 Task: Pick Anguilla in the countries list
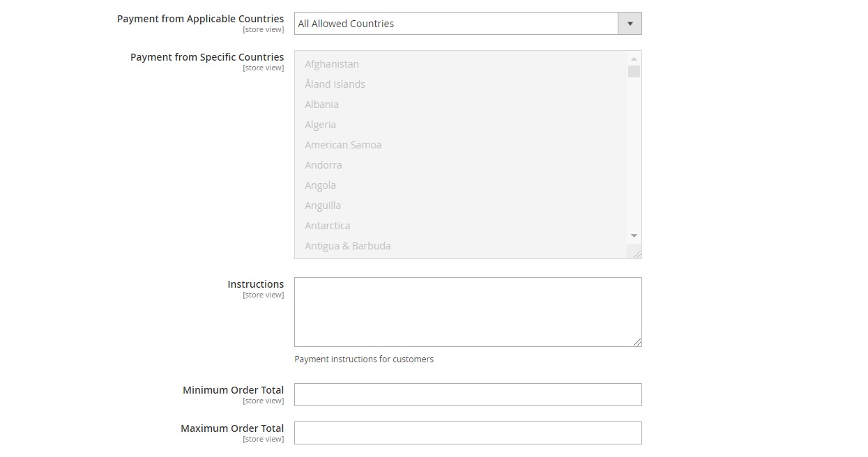[322, 206]
